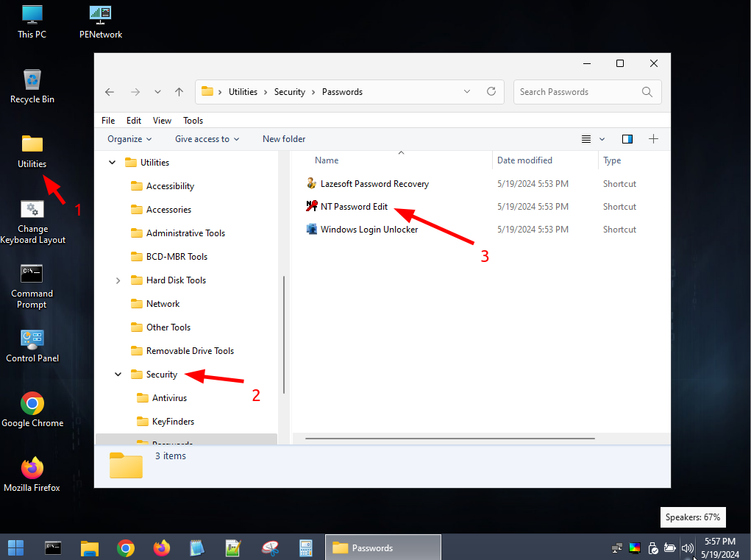Viewport: 751px width, 560px height.
Task: Refresh the Passwords folder view
Action: click(x=491, y=91)
